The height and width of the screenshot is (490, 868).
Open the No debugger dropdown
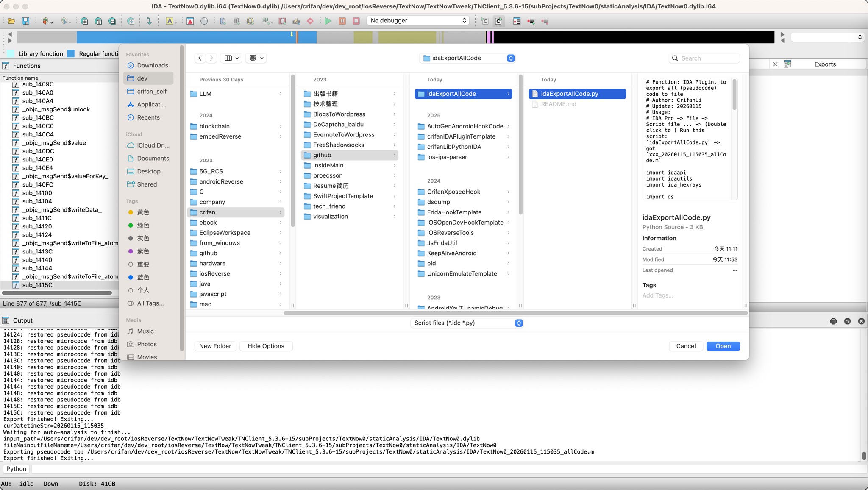[418, 20]
